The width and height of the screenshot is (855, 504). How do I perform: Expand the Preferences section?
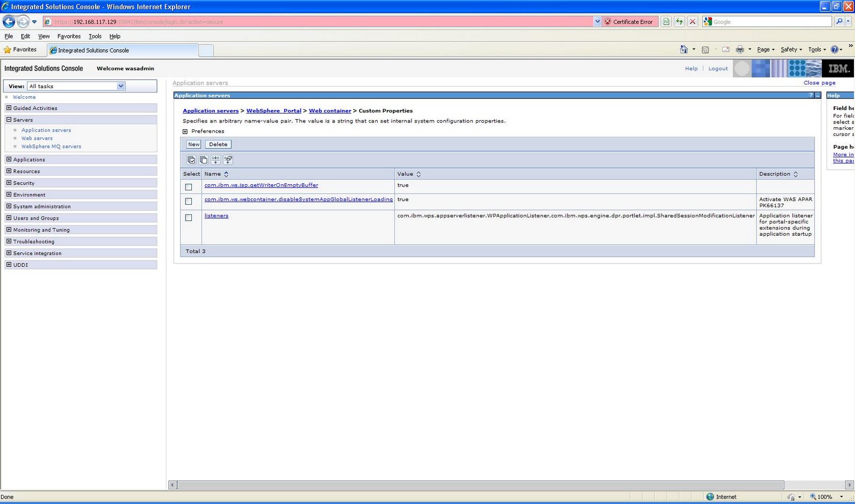coord(185,131)
